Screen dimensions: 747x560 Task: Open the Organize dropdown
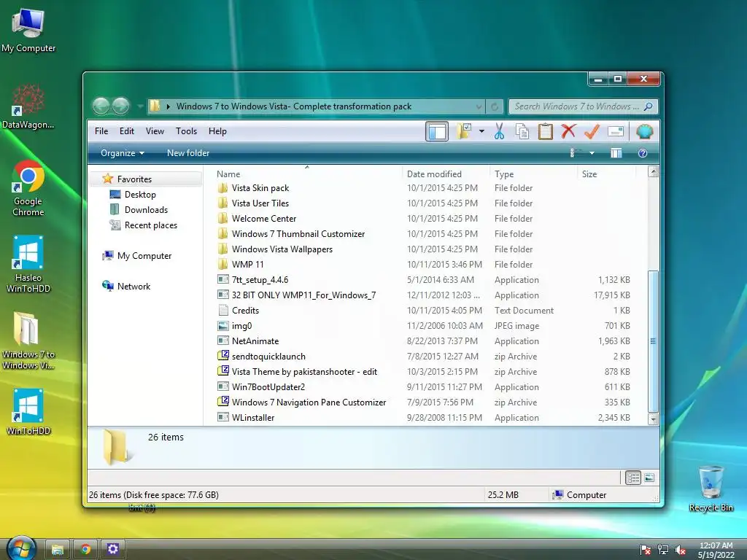pos(123,153)
